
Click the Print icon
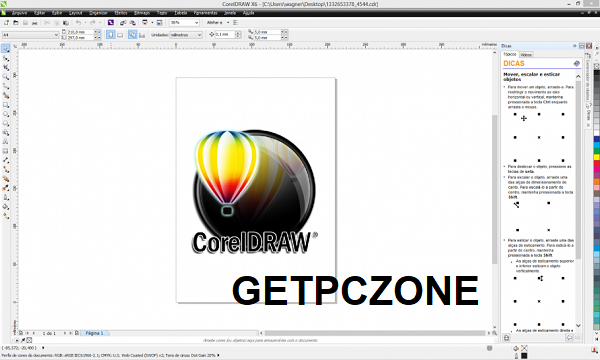pyautogui.click(x=34, y=23)
